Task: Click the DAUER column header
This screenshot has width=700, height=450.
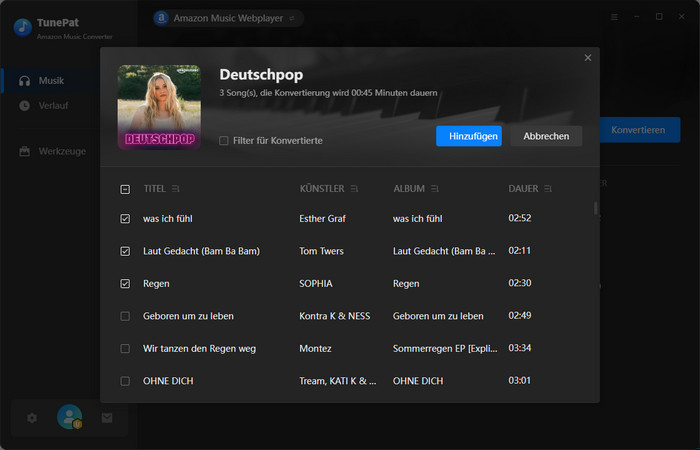Action: [523, 189]
